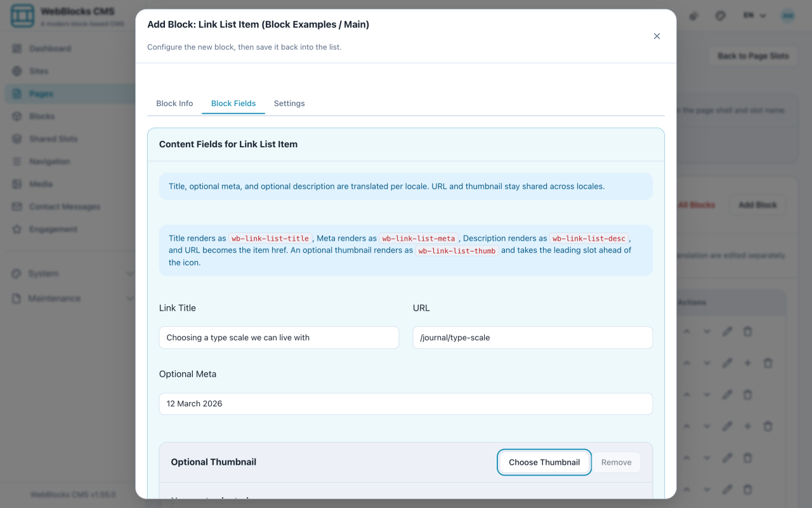Open the Settings tab in dialog
Image resolution: width=812 pixels, height=508 pixels.
pos(289,104)
